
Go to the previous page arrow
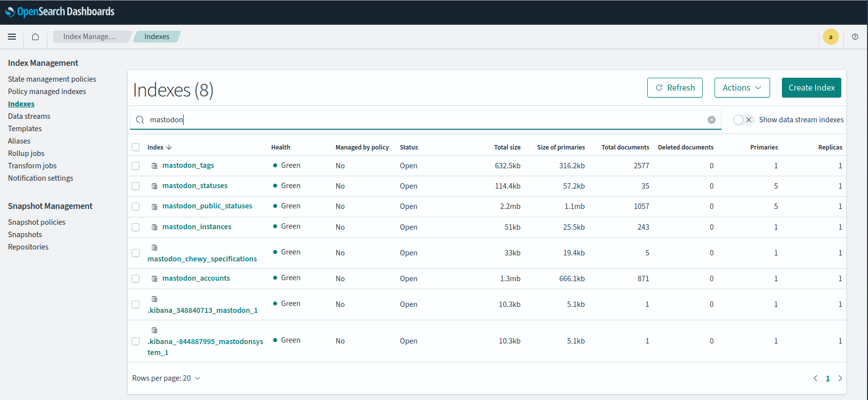pos(816,378)
